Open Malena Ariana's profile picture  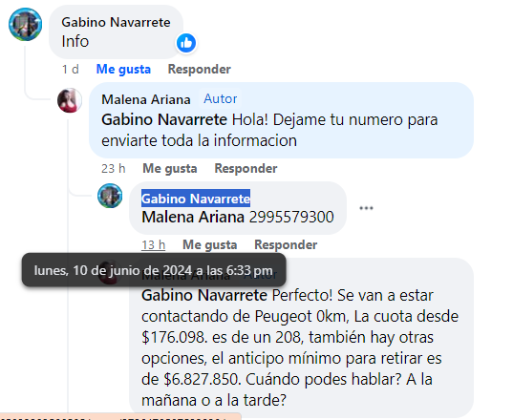(70, 100)
